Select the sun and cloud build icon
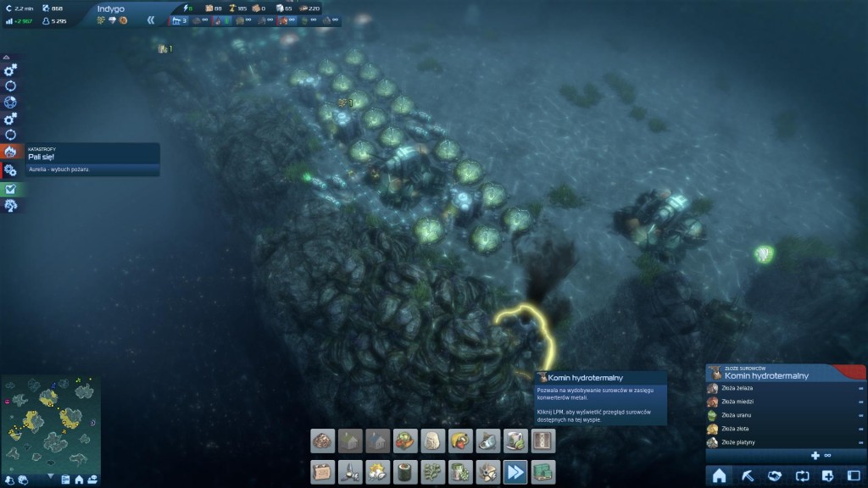 [x=377, y=472]
